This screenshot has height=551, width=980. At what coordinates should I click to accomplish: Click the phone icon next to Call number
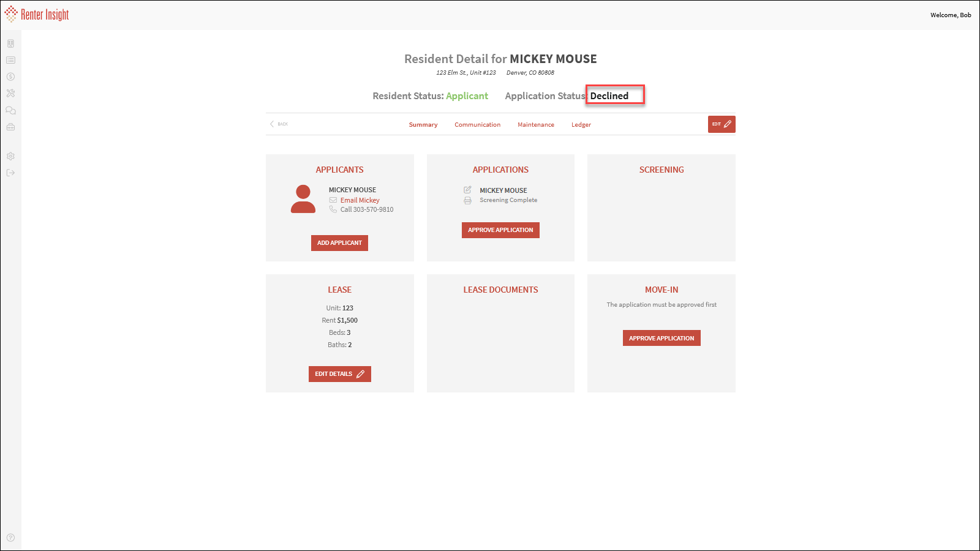[333, 209]
